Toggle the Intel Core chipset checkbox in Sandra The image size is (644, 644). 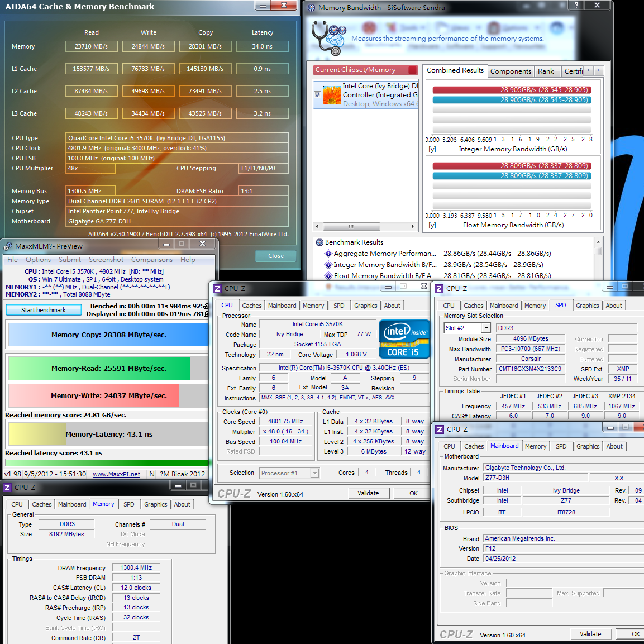click(x=317, y=94)
